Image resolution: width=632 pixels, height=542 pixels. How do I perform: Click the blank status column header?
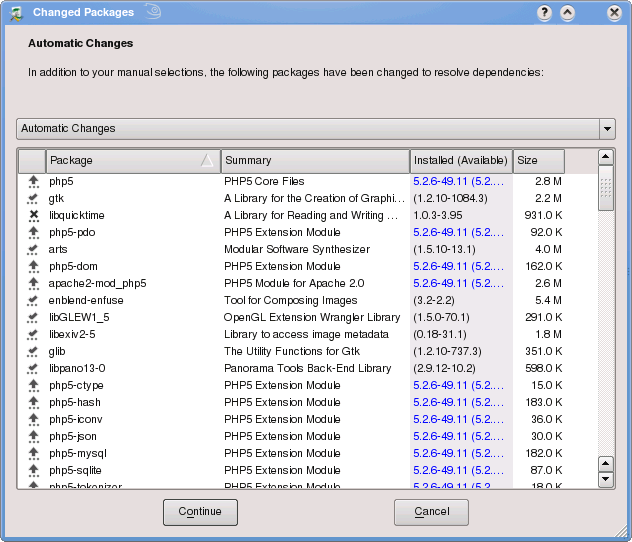pyautogui.click(x=32, y=161)
